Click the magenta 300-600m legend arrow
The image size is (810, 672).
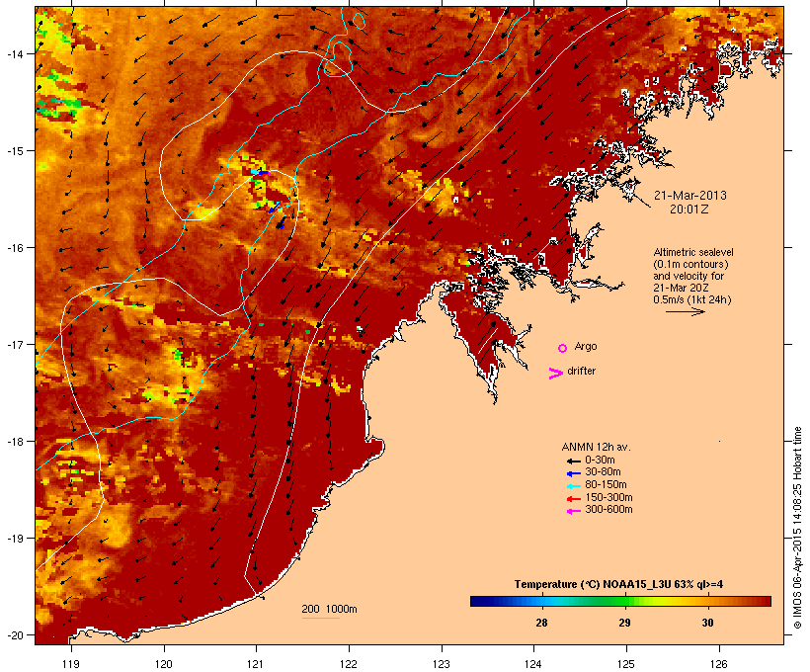(x=573, y=511)
